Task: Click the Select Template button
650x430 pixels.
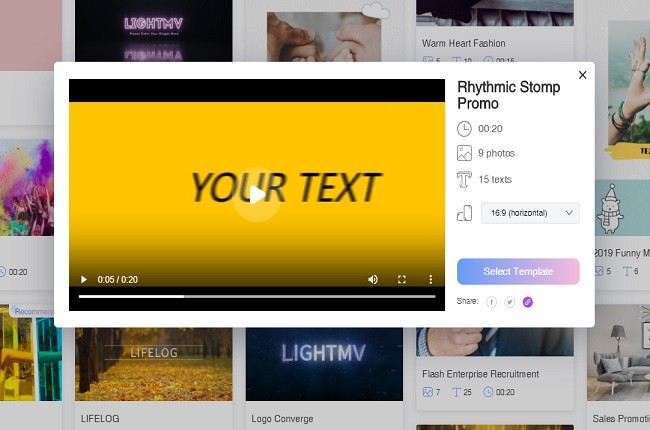Action: (x=518, y=272)
